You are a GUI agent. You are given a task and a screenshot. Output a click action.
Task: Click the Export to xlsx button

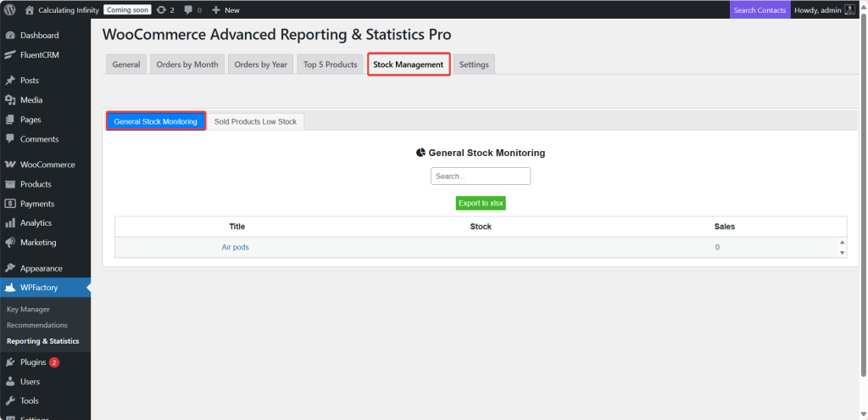point(481,204)
